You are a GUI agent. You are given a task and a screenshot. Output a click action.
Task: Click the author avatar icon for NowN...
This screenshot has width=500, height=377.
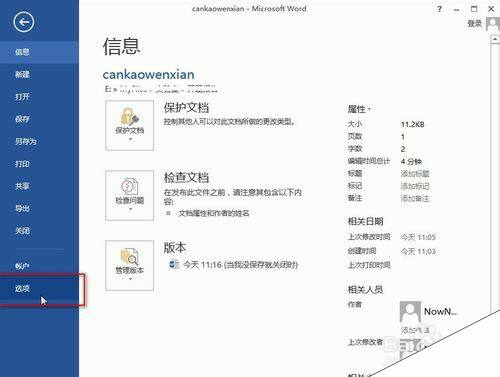(x=410, y=311)
